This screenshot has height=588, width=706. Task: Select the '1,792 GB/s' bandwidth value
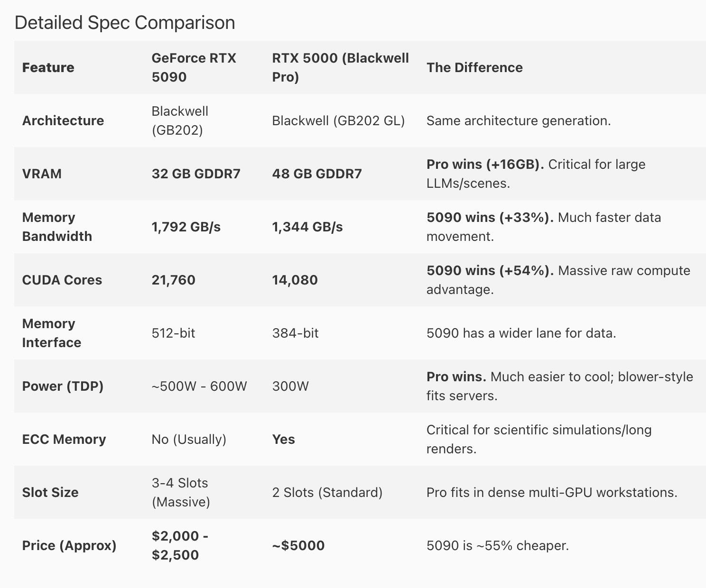click(x=186, y=227)
